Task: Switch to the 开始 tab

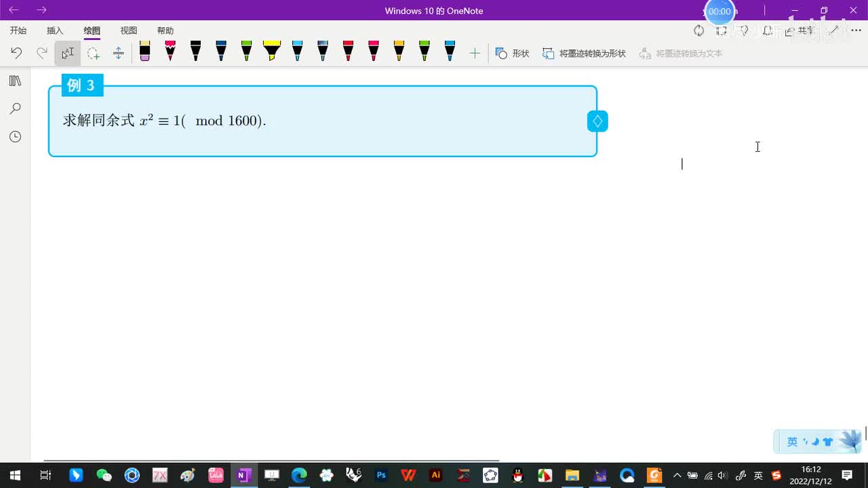Action: tap(18, 30)
